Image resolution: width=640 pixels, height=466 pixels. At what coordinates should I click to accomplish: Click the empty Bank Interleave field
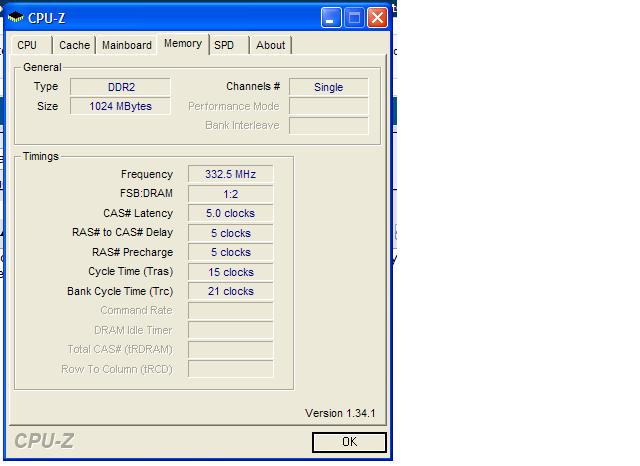click(329, 125)
